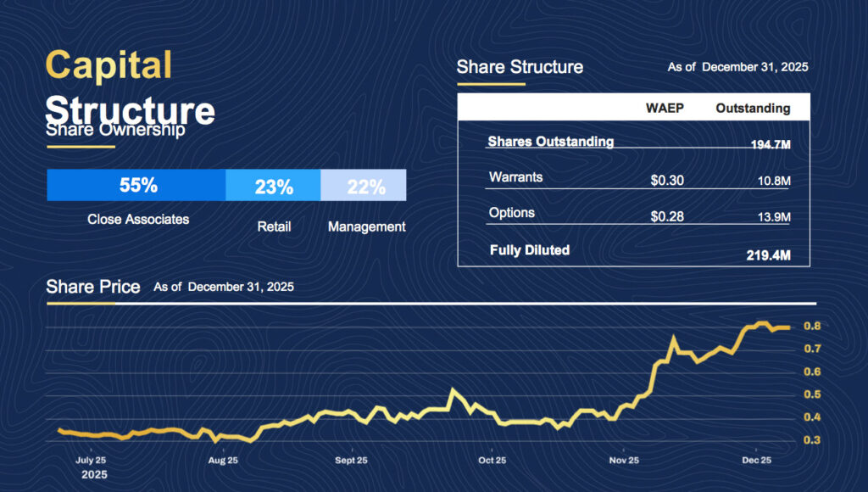The width and height of the screenshot is (868, 492).
Task: Select the Options row label
Action: pos(512,213)
